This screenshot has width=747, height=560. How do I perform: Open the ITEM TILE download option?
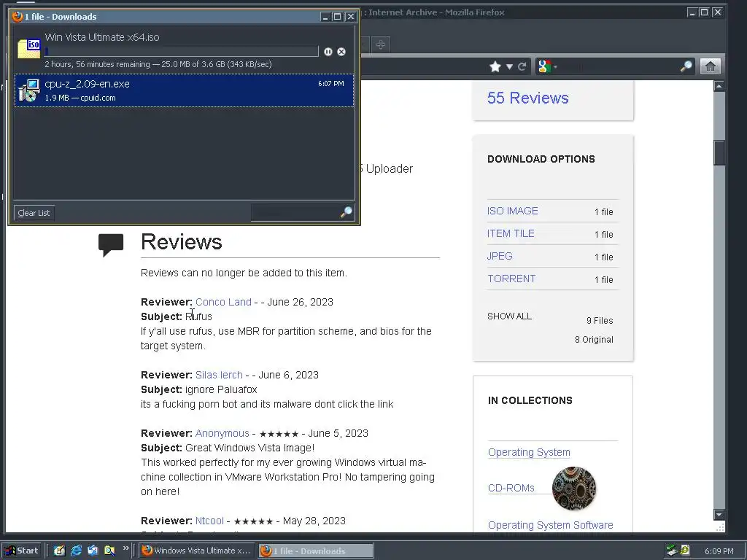pyautogui.click(x=511, y=234)
